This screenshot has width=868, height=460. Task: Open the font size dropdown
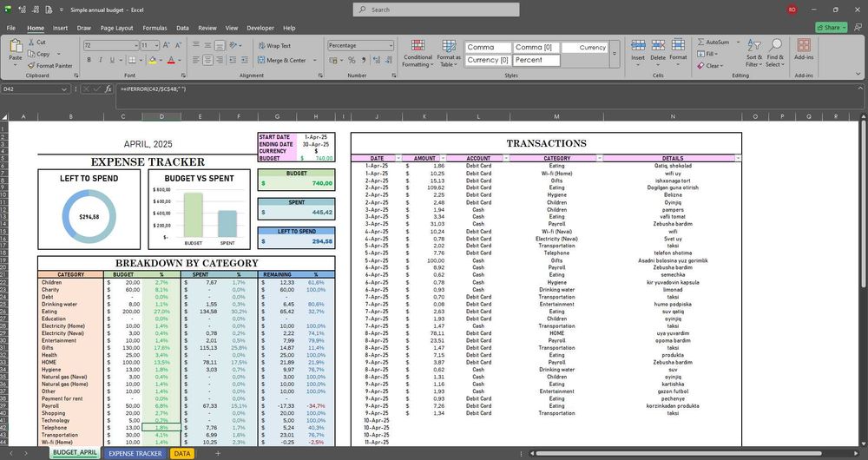click(x=157, y=45)
